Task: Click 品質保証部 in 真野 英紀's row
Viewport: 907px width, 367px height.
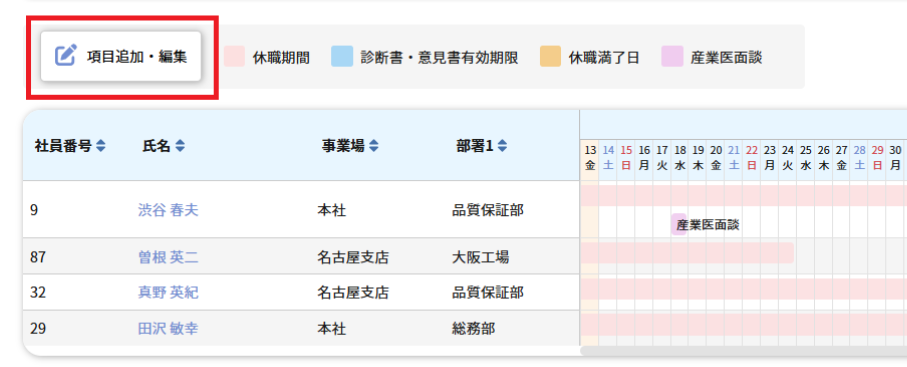Action: 488,293
